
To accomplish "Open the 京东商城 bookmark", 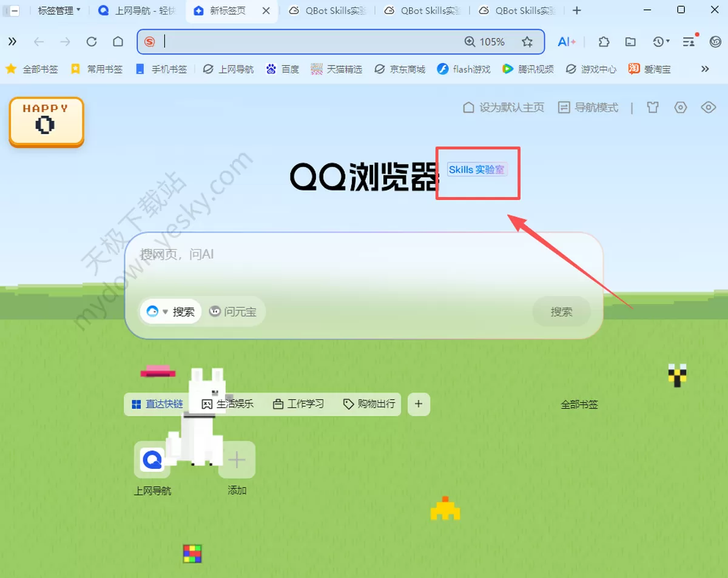I will (x=400, y=69).
